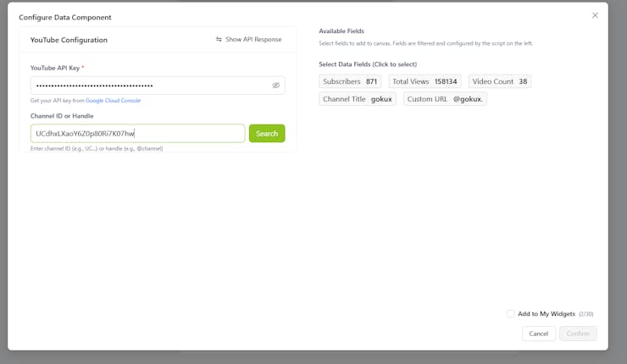The image size is (627, 364).
Task: Click the Available Fields heading
Action: coord(341,31)
